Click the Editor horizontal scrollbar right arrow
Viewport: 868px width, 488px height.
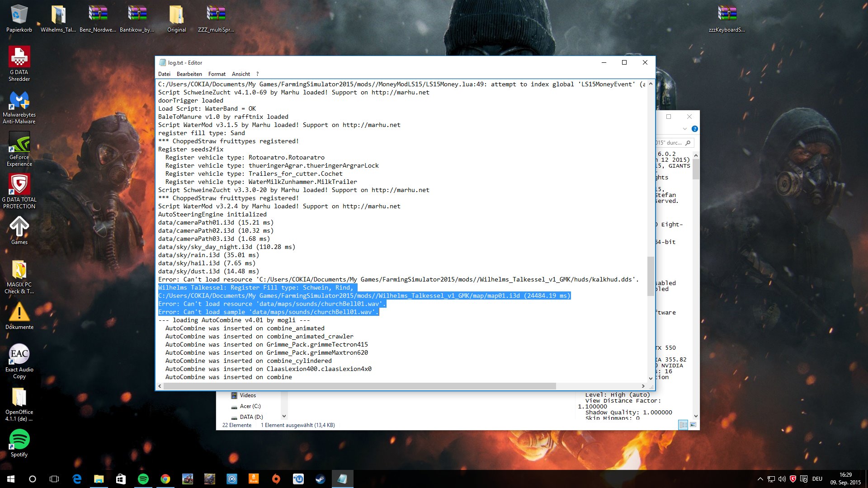pos(643,386)
